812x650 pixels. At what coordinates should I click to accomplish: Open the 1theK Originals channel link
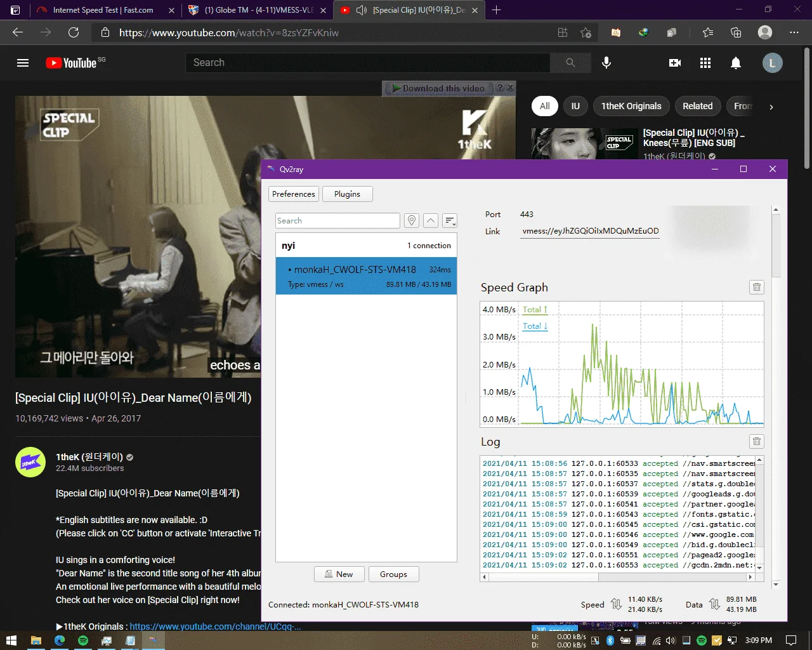click(215, 627)
